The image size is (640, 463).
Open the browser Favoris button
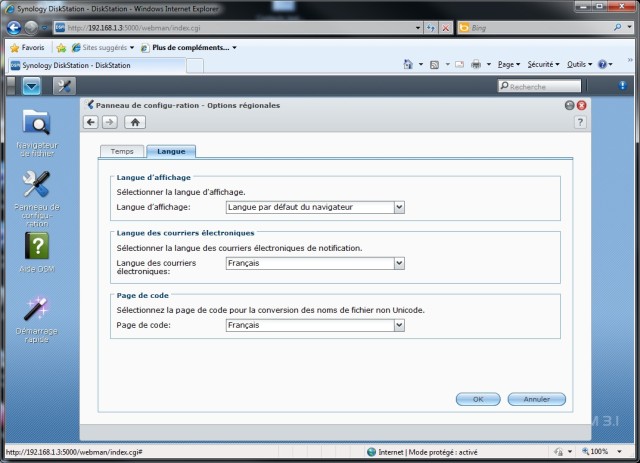click(27, 47)
